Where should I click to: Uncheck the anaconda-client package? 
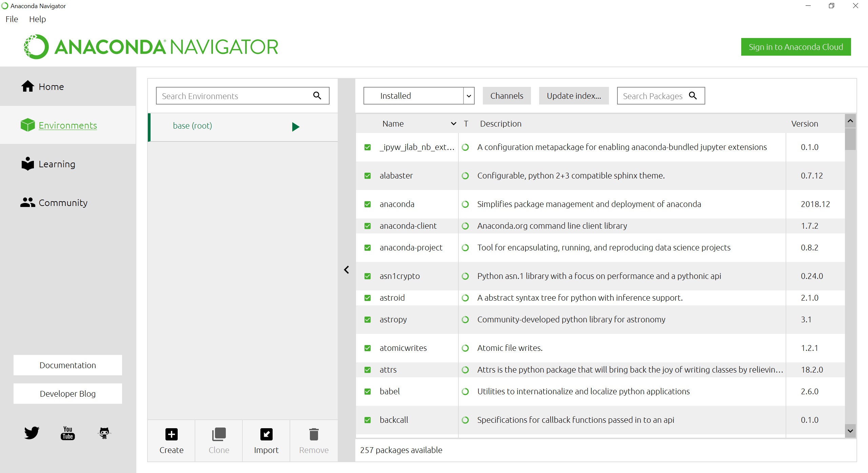coord(368,226)
